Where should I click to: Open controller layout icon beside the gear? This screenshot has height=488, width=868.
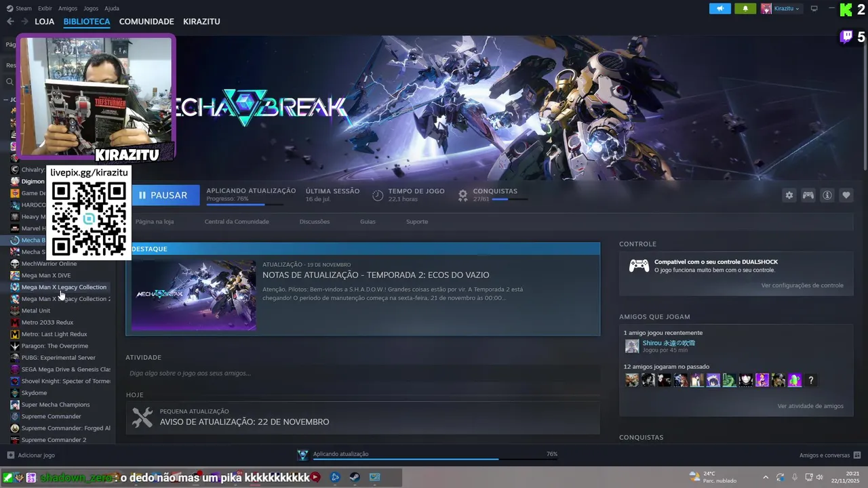pos(808,195)
